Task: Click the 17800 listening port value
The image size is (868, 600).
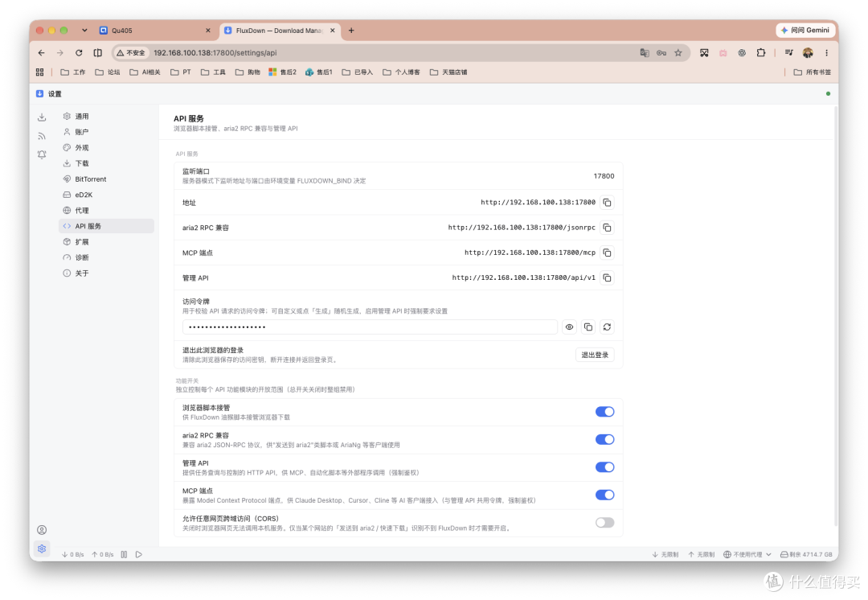Action: (x=604, y=176)
